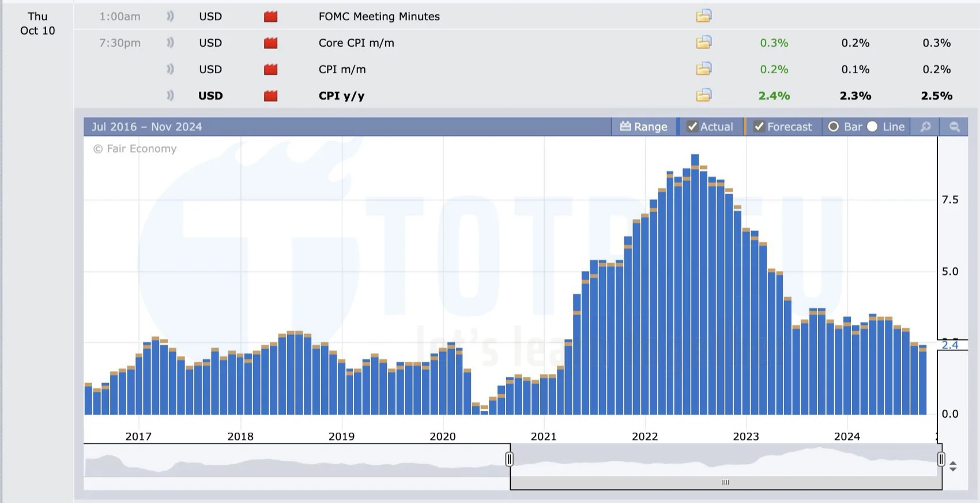Click the FOMC Meeting Minutes event title
The width and height of the screenshot is (980, 503).
[x=379, y=17]
